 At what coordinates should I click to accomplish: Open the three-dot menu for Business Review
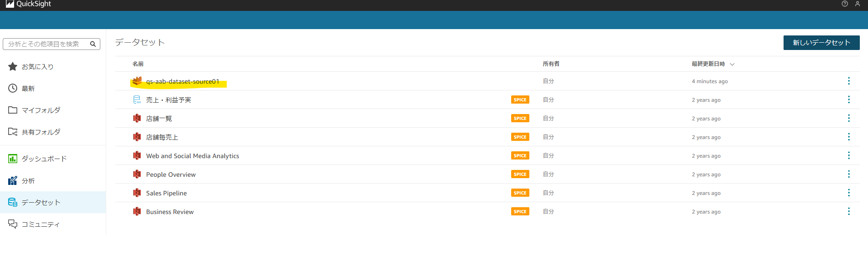pyautogui.click(x=848, y=211)
